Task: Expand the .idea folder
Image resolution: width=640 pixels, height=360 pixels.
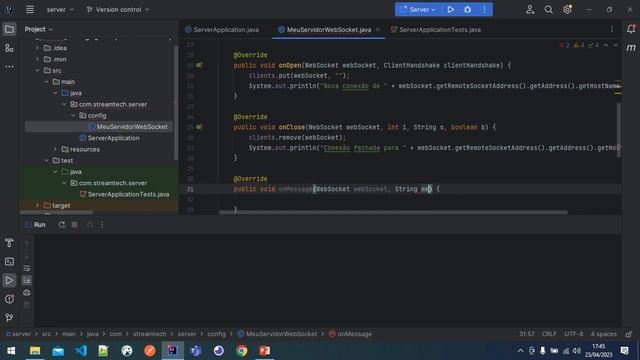Action: (x=38, y=48)
